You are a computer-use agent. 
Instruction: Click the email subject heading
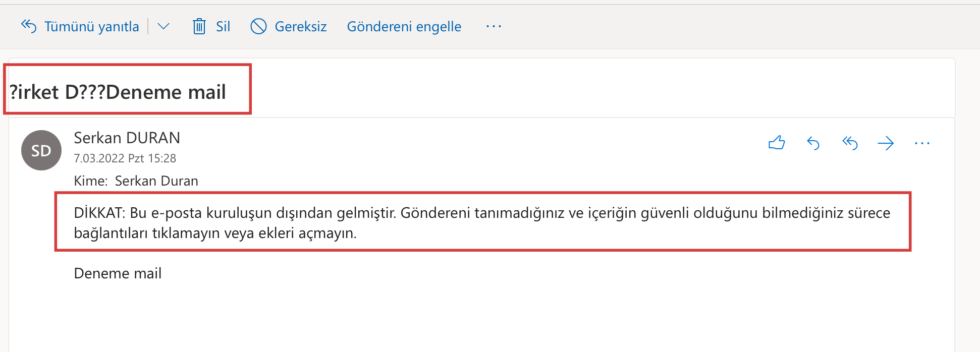(x=118, y=92)
